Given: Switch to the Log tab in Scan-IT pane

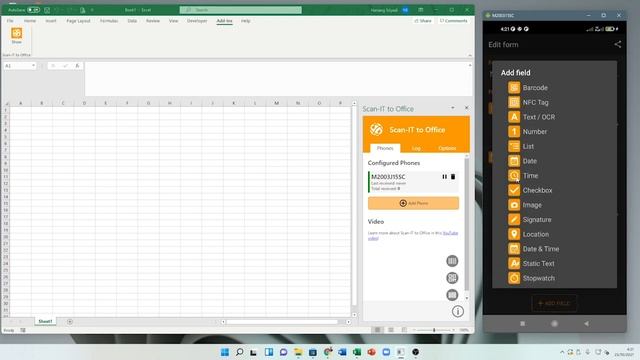Looking at the screenshot, I should coord(416,148).
